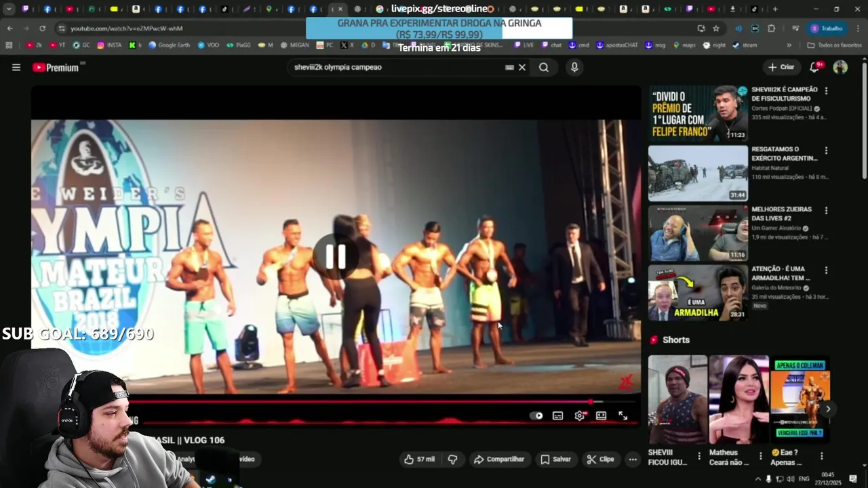Open options for 'Eae ? Apenas...' short

pyautogui.click(x=821, y=456)
